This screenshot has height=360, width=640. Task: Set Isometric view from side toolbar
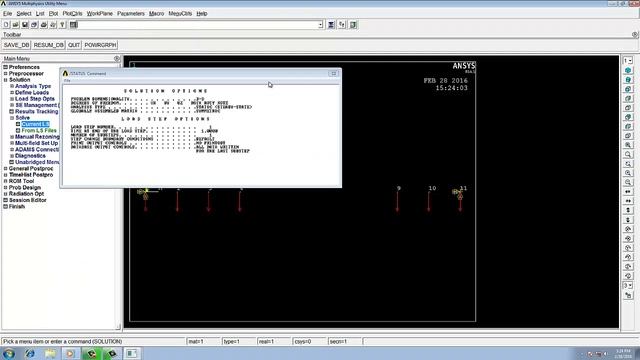pyautogui.click(x=628, y=70)
